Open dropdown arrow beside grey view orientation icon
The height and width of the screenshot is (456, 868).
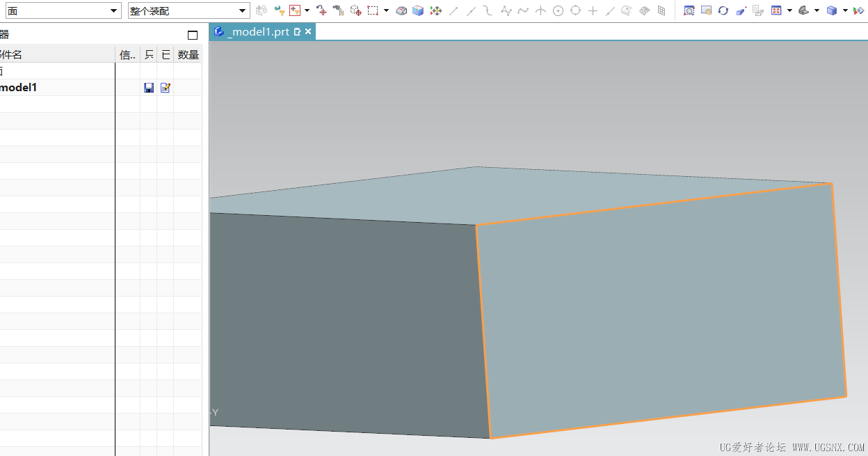(x=817, y=10)
